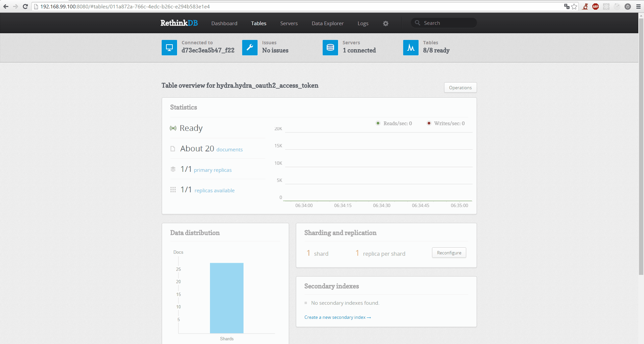Viewport: 644px width, 344px height.
Task: Click the 'Table overview for hydra.hydra_oauth2_access_token' heading
Action: click(240, 86)
